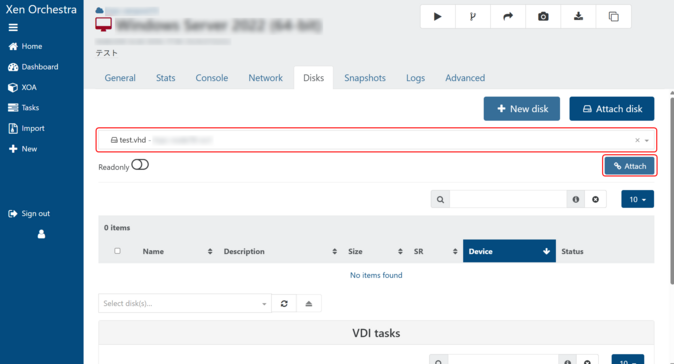
Task: Click the export download icon
Action: [x=579, y=17]
